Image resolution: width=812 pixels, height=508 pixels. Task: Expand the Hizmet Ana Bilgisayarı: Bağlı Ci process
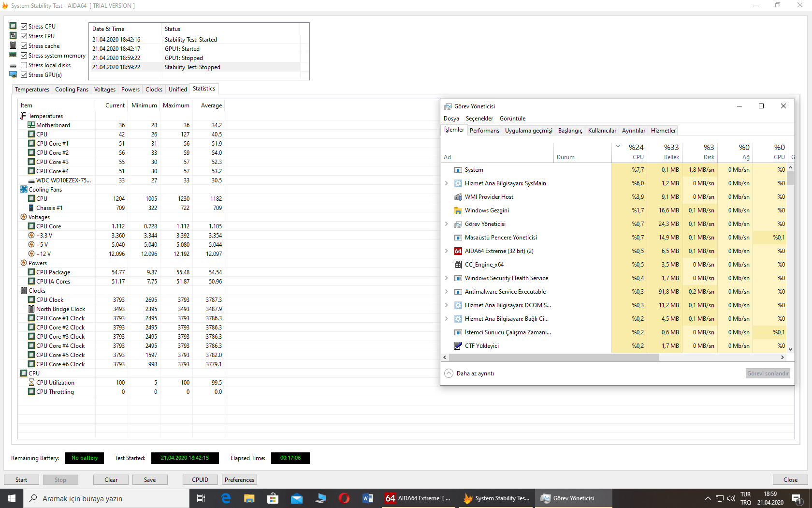click(447, 319)
